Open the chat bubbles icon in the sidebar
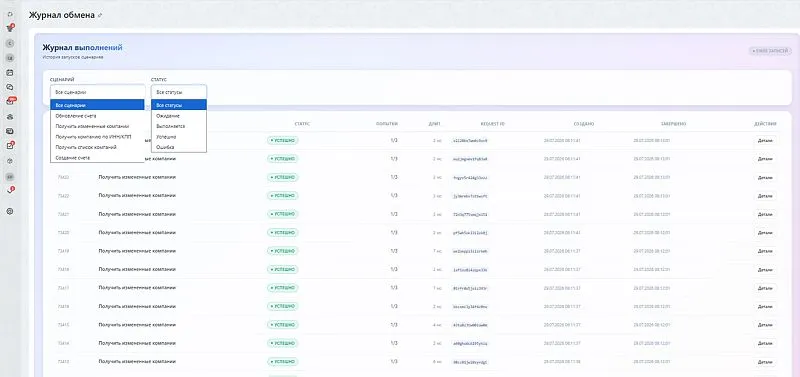800x377 pixels. coord(10,87)
